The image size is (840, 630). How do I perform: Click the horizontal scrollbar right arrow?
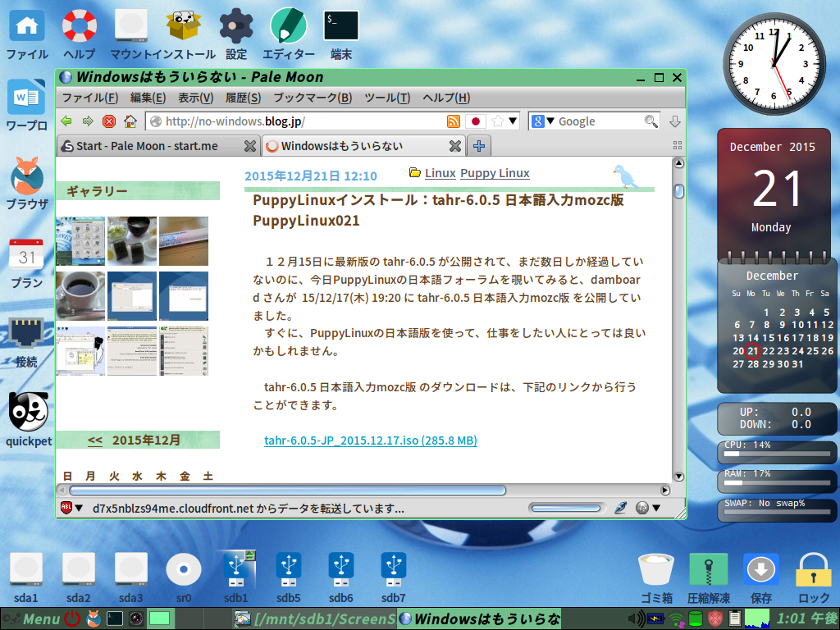[x=664, y=491]
